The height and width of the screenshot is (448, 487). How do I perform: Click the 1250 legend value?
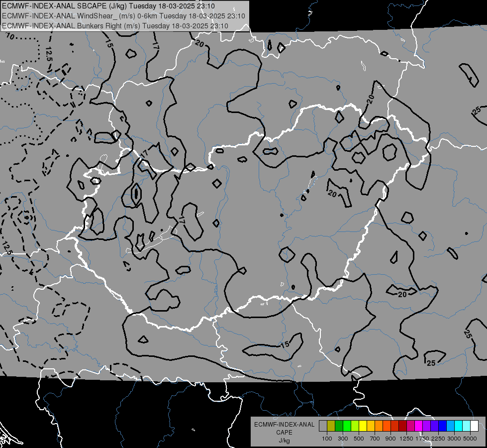[406, 439]
